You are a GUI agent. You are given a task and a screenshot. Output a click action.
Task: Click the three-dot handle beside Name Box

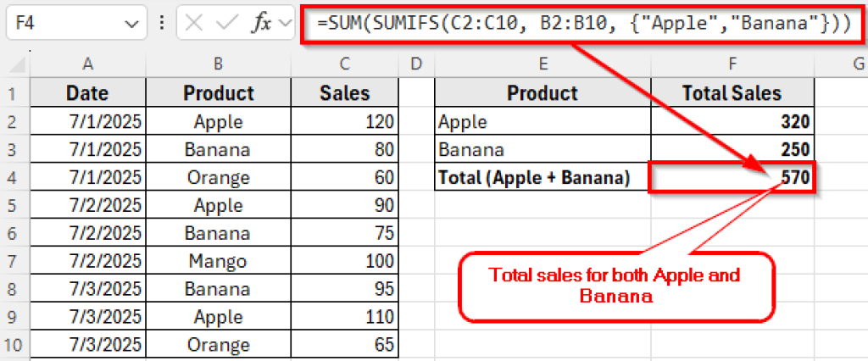(x=162, y=24)
